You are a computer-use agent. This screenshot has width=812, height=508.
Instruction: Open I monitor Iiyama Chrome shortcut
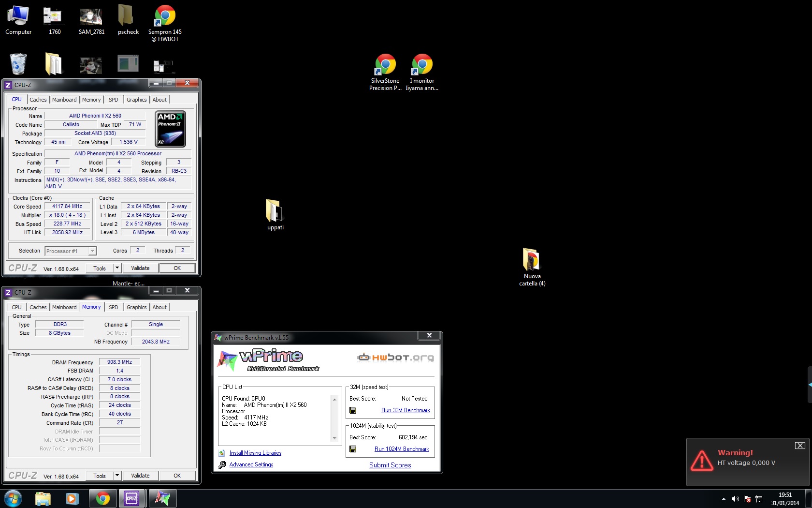[x=422, y=72]
